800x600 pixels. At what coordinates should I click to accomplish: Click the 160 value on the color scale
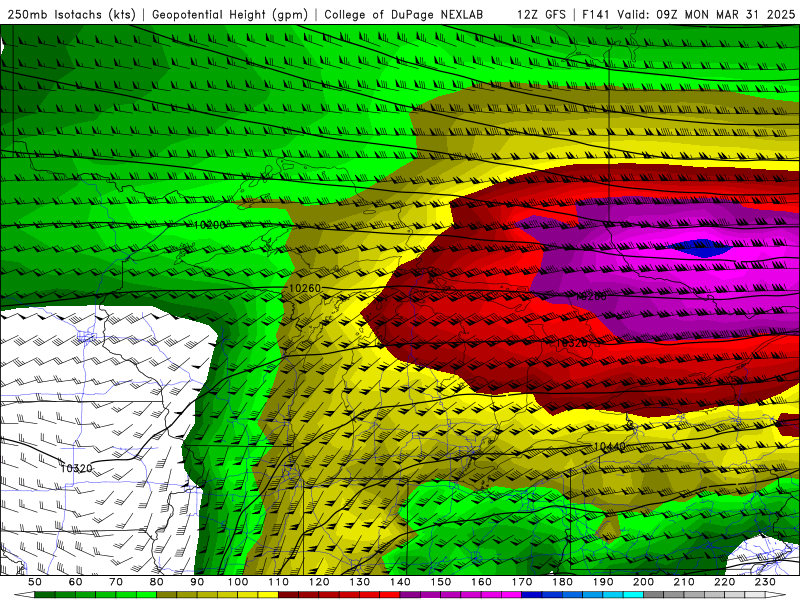[x=481, y=582]
